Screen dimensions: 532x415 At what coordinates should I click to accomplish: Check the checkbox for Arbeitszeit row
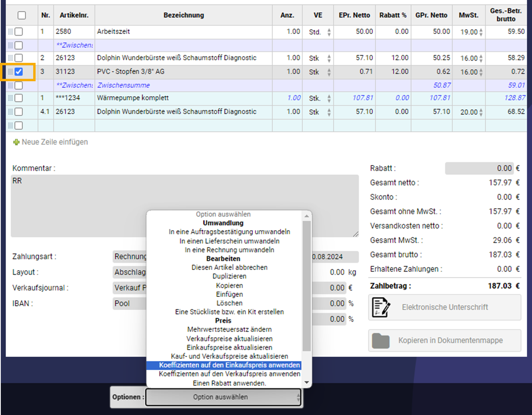(x=19, y=32)
